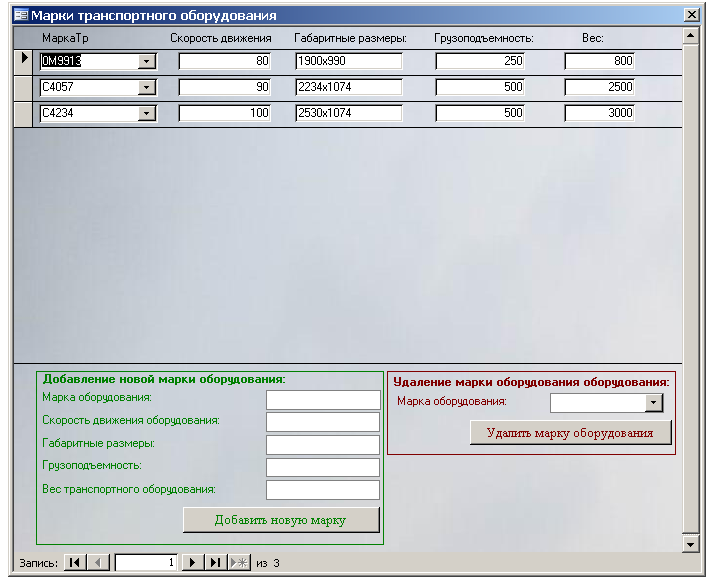Click the 'Грузоподъемность:' column header
This screenshot has width=712, height=579.
click(484, 38)
